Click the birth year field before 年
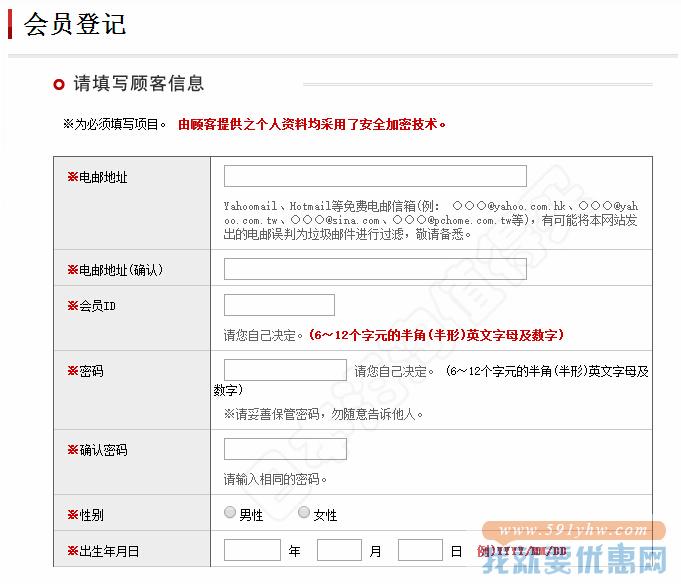The width and height of the screenshot is (681, 584). point(252,550)
